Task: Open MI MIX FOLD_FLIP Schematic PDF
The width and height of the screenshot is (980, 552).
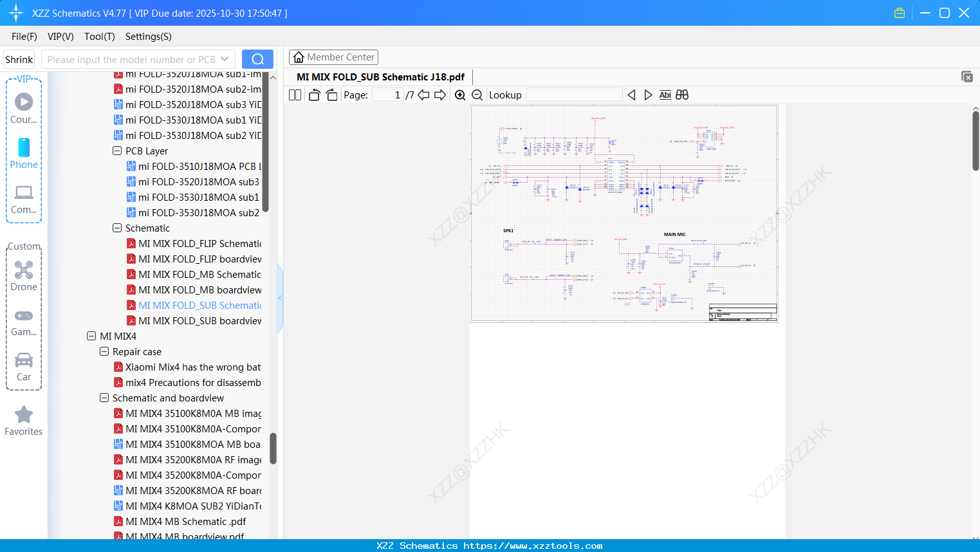Action: 194,243
